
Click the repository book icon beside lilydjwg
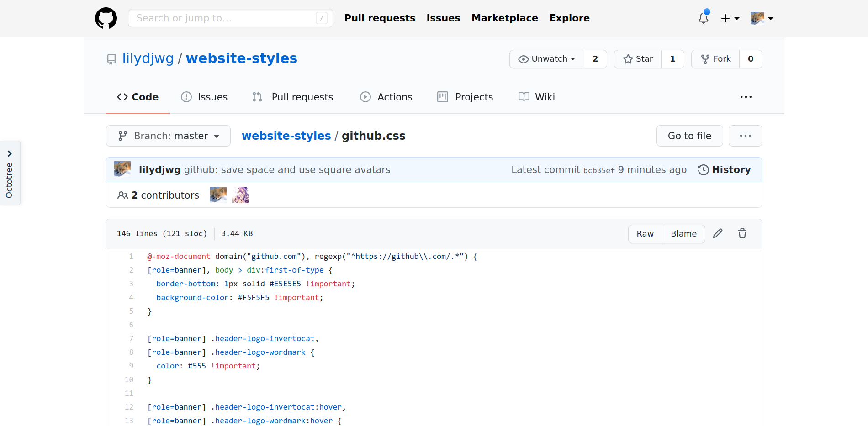point(111,59)
